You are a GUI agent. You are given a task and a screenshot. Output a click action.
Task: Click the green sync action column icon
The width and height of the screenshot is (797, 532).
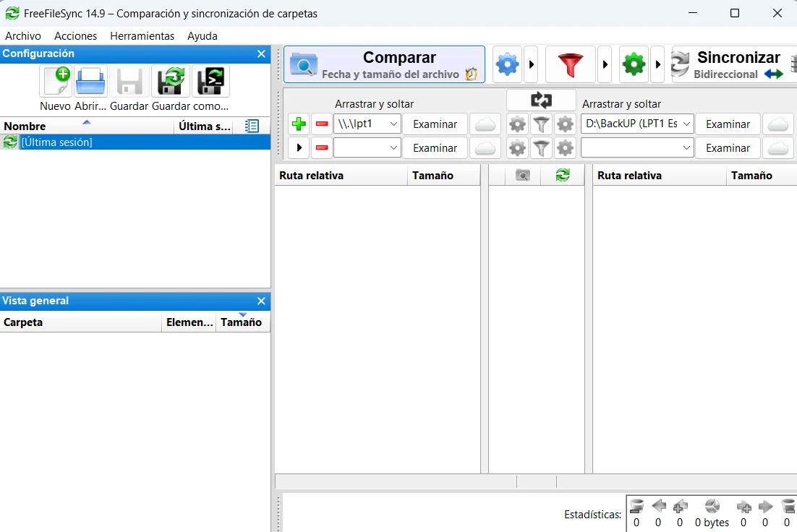click(x=563, y=176)
